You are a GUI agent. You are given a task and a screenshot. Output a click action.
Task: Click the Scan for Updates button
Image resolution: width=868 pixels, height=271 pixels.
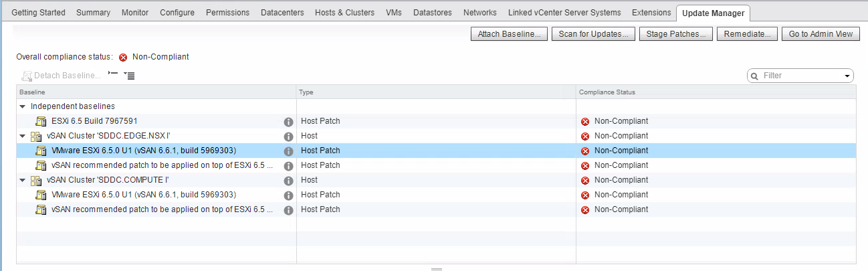592,34
